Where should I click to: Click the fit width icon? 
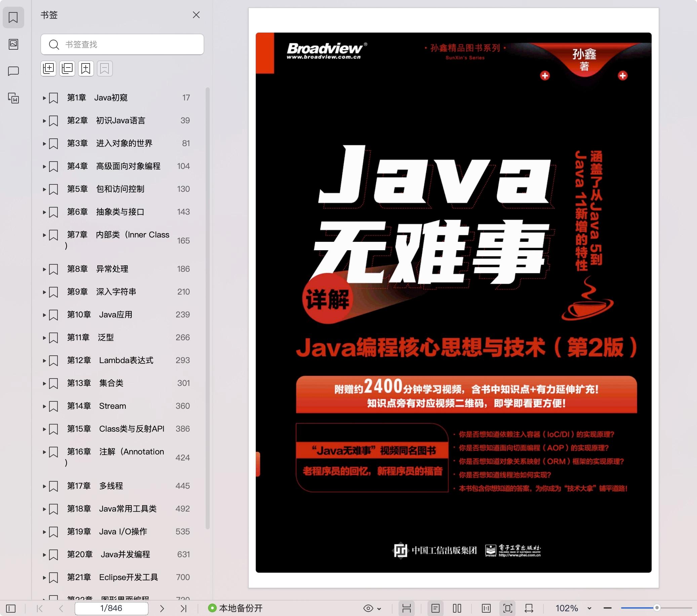tap(529, 609)
